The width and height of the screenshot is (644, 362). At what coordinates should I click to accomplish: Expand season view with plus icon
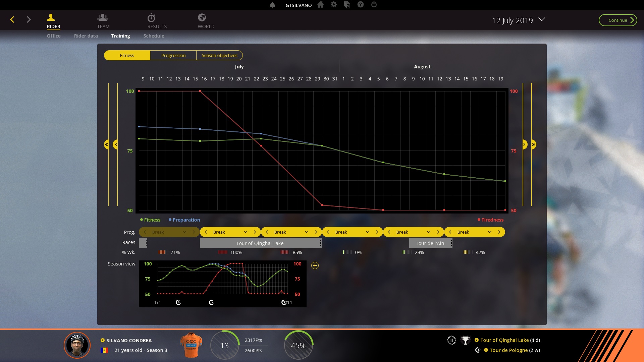(315, 265)
